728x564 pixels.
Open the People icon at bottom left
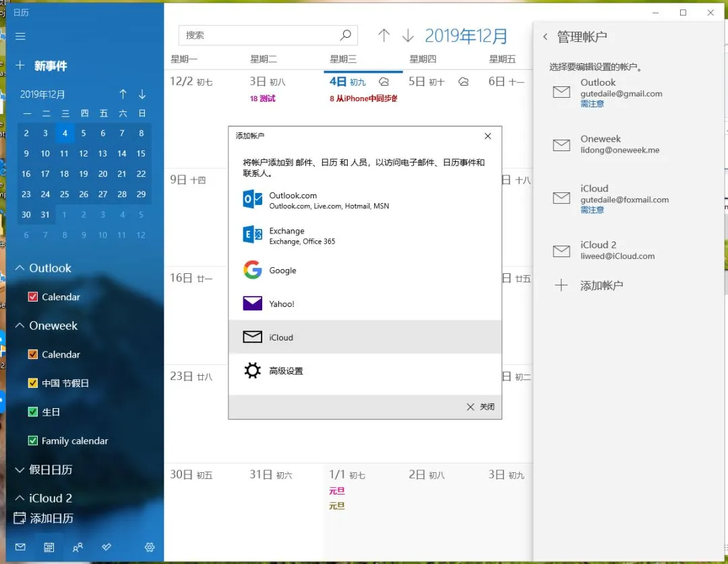(x=78, y=546)
